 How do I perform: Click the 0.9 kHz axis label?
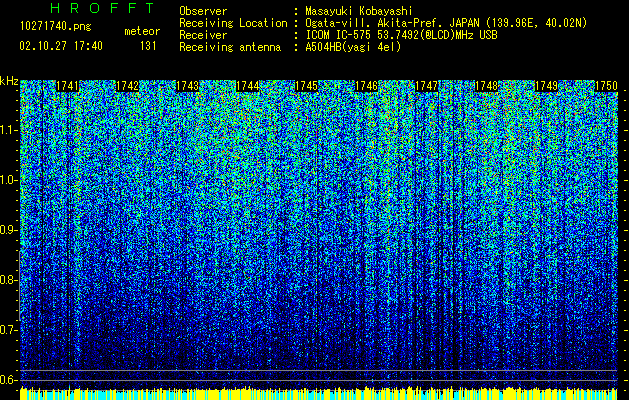9,230
